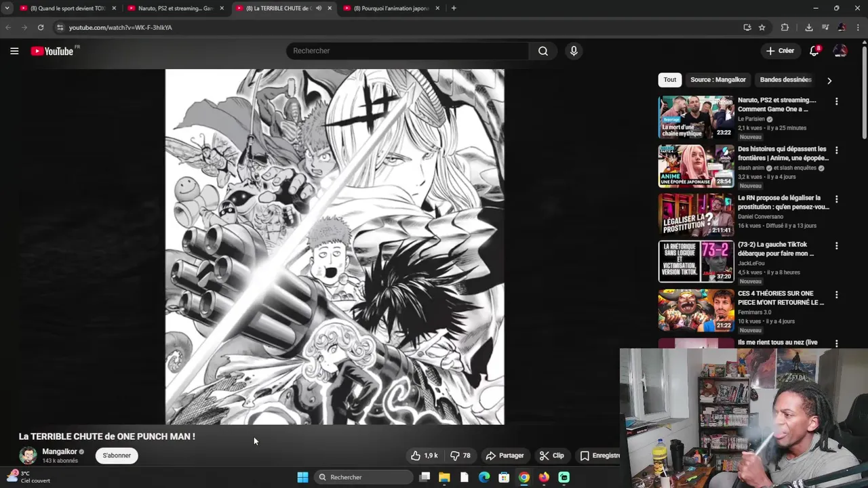Viewport: 868px width, 488px height.
Task: Open the account avatar menu
Action: [840, 51]
